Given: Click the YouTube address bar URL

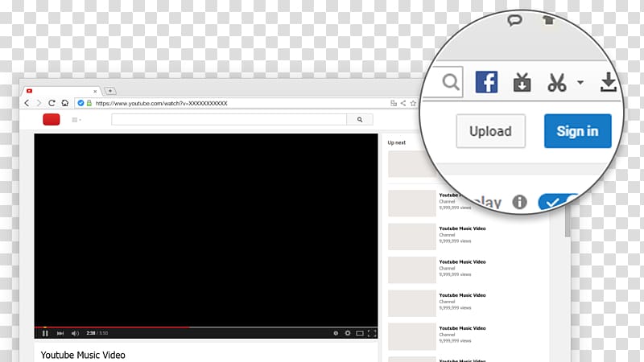Looking at the screenshot, I should point(162,103).
